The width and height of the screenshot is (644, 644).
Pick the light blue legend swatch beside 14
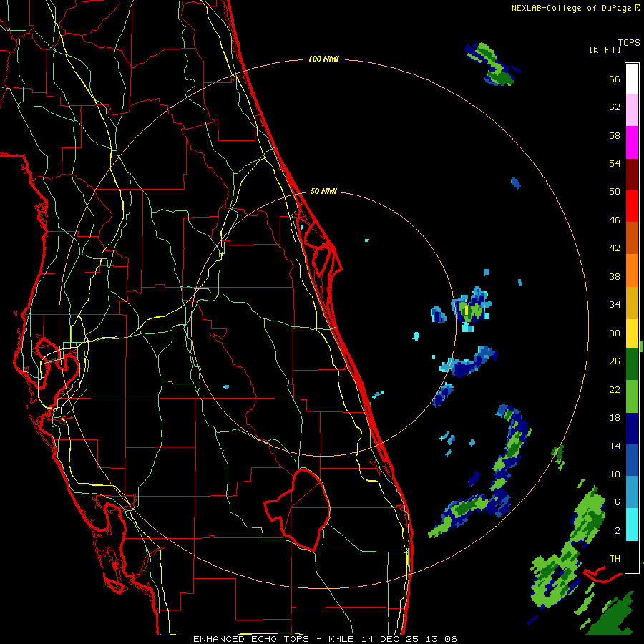[x=632, y=492]
